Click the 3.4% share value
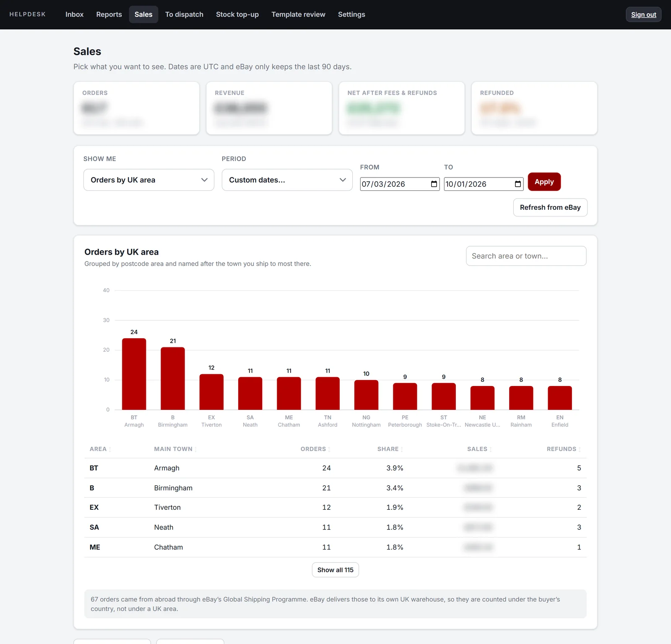671x644 pixels. click(x=395, y=488)
